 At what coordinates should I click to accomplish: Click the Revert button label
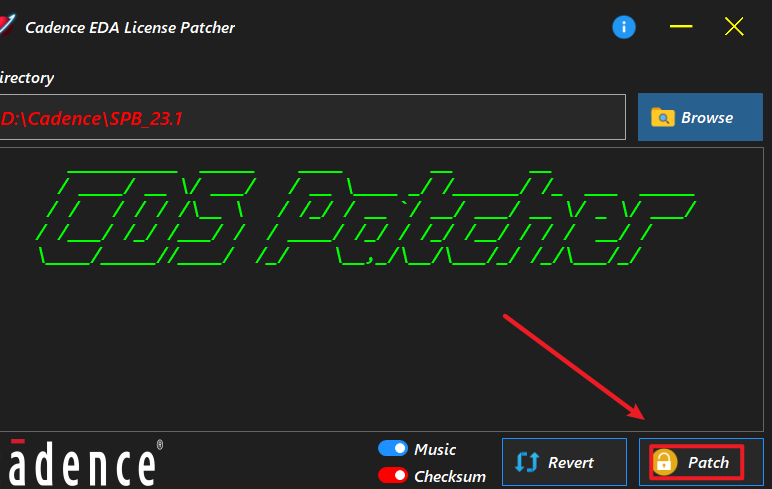571,462
